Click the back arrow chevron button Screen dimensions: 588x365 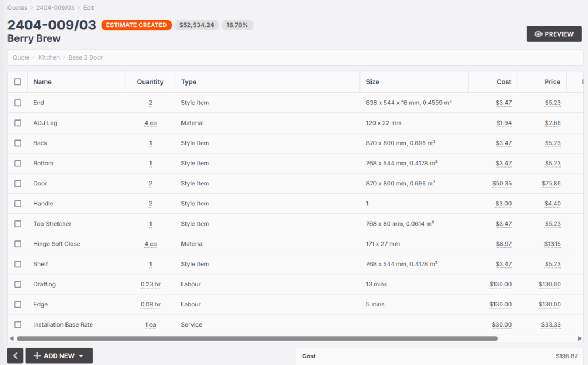[16, 356]
